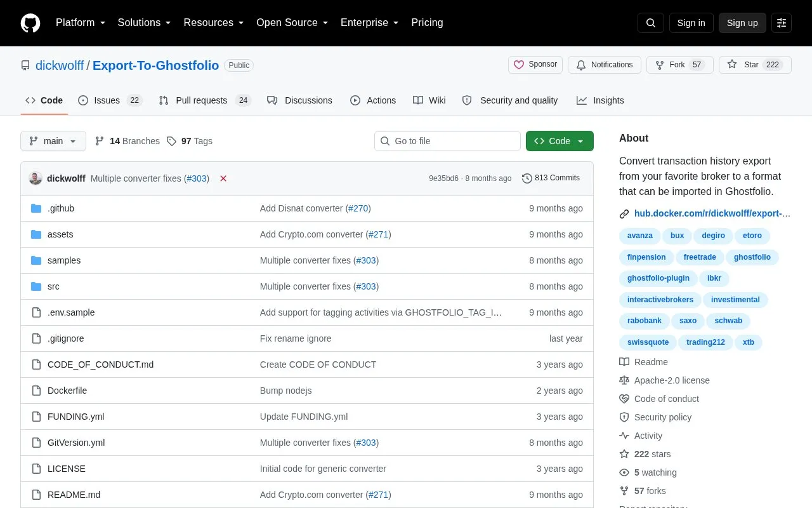Click the tags icon beside 97 Tags
The height and width of the screenshot is (508, 812).
click(x=171, y=141)
